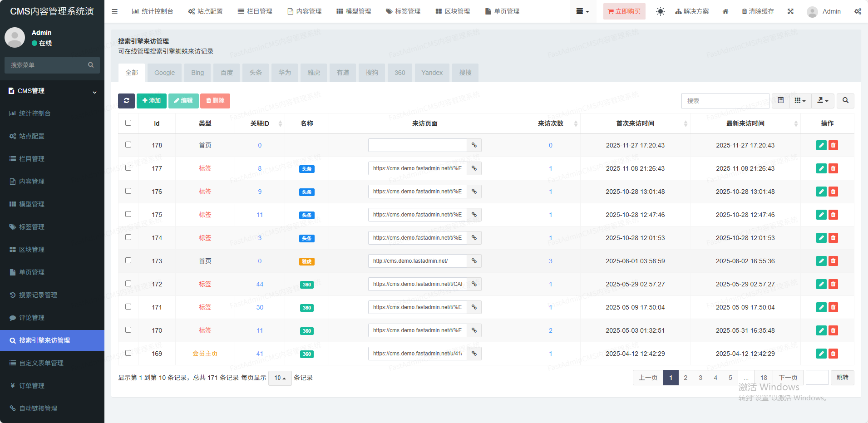The width and height of the screenshot is (868, 423).
Task: Tick the checkbox for row 169
Action: [128, 353]
